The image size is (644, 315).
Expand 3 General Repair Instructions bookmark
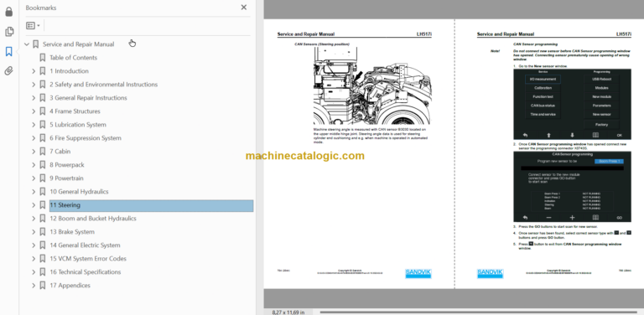point(34,98)
